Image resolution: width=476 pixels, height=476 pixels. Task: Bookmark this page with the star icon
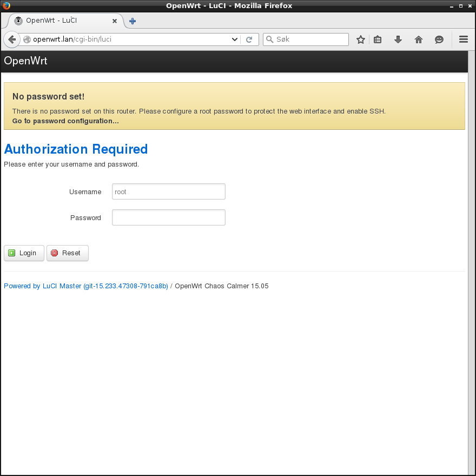click(x=361, y=39)
